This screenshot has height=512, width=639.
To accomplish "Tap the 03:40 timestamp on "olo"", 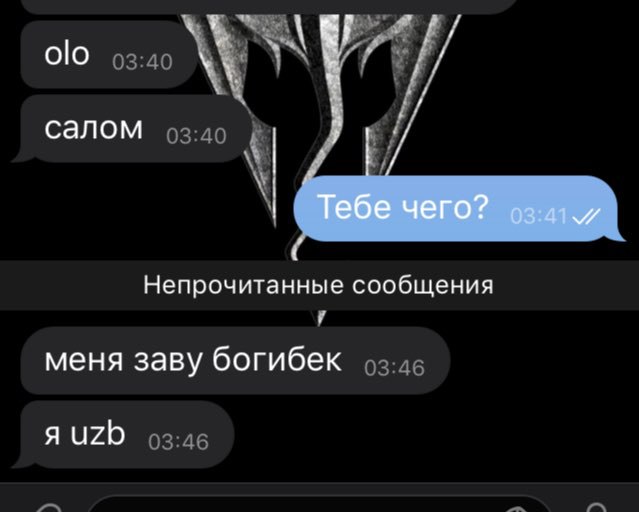I will coord(142,62).
